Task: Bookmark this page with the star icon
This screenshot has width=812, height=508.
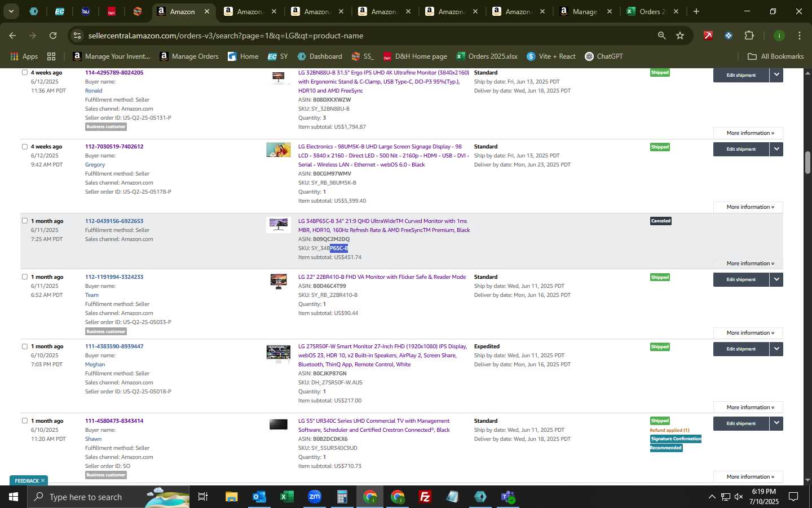Action: [x=680, y=36]
